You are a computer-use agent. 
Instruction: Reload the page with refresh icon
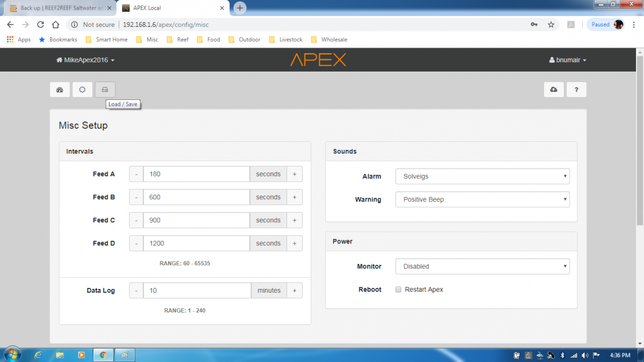pyautogui.click(x=40, y=25)
